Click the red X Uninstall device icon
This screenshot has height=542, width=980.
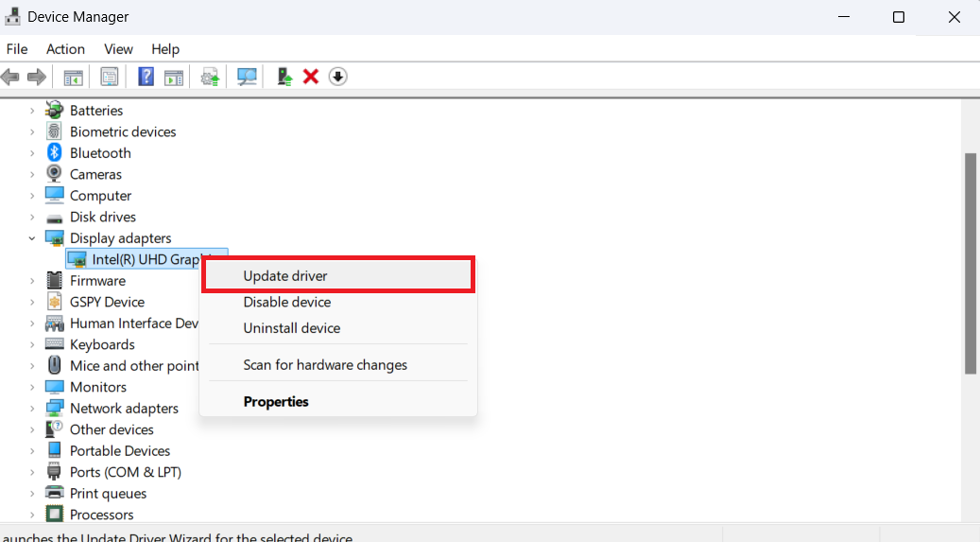click(x=311, y=77)
